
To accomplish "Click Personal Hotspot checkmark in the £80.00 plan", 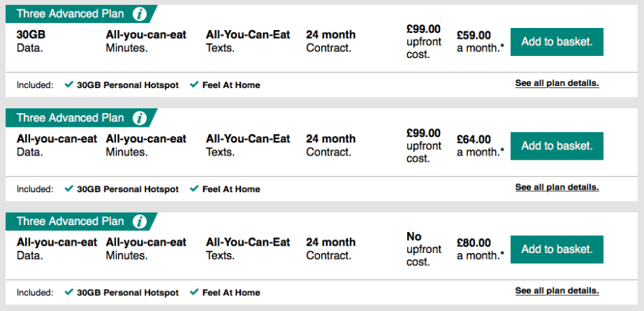I will coord(69,292).
